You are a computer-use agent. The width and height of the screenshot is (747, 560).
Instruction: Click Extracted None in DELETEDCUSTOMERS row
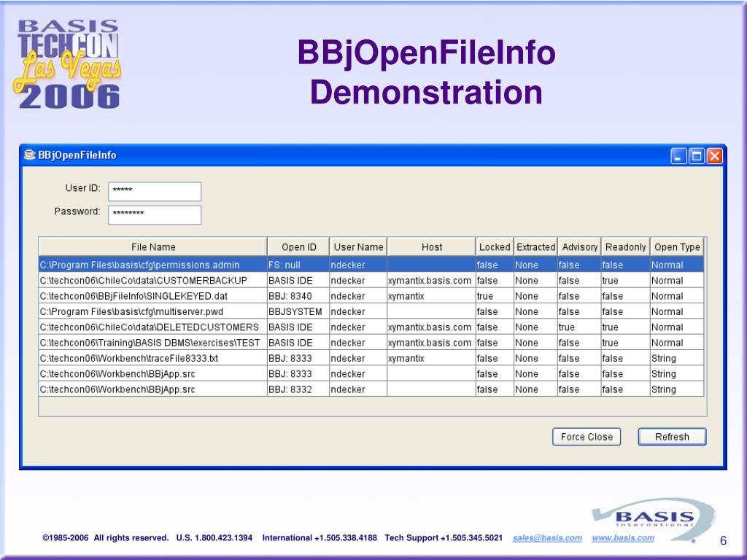(535, 327)
